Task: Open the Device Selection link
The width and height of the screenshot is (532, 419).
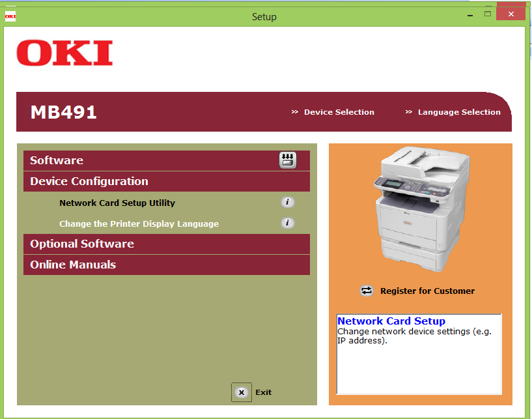Action: 339,112
